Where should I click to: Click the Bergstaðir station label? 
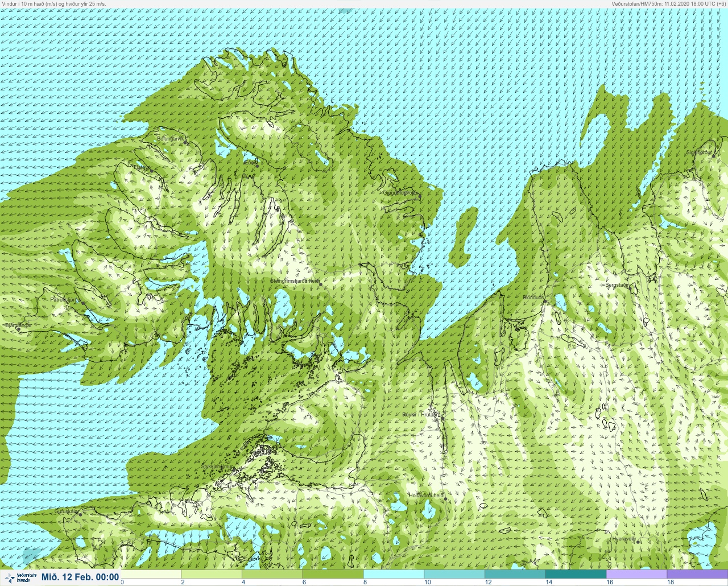pyautogui.click(x=617, y=285)
